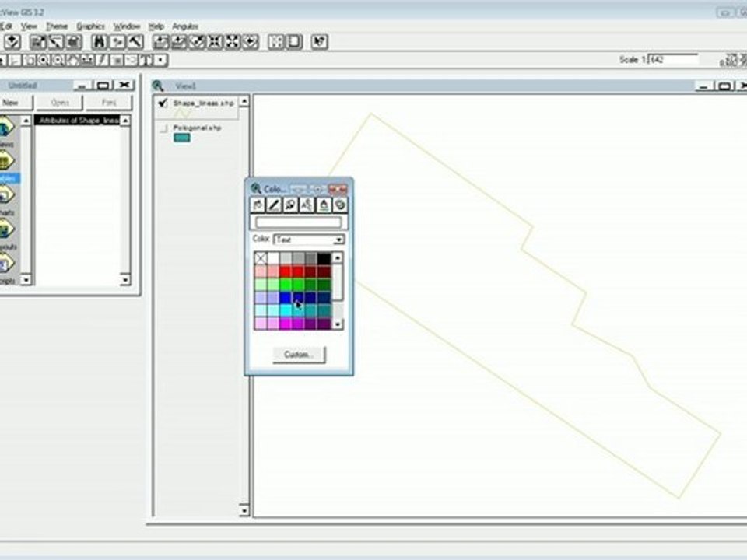Open the Pen Palette icon
Screen dimensions: 747x560
pyautogui.click(x=274, y=205)
